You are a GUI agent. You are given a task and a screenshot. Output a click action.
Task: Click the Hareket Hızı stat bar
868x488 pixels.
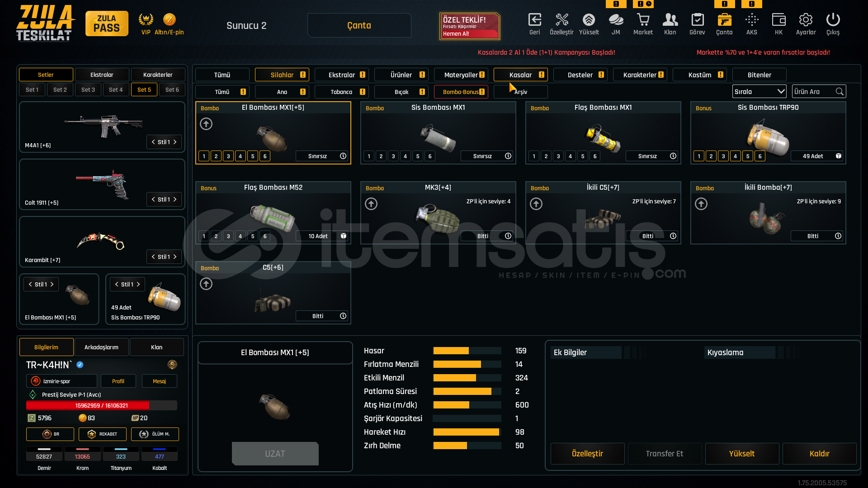point(467,432)
